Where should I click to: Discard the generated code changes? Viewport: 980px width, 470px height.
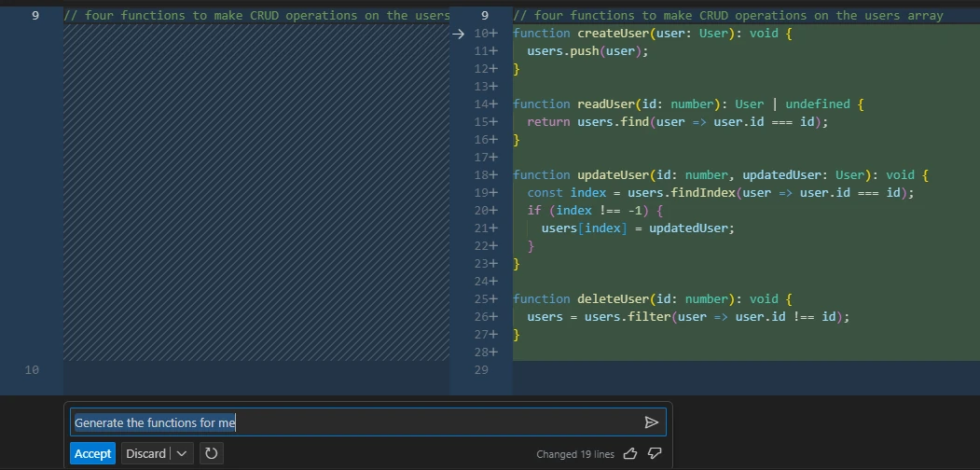pyautogui.click(x=145, y=453)
